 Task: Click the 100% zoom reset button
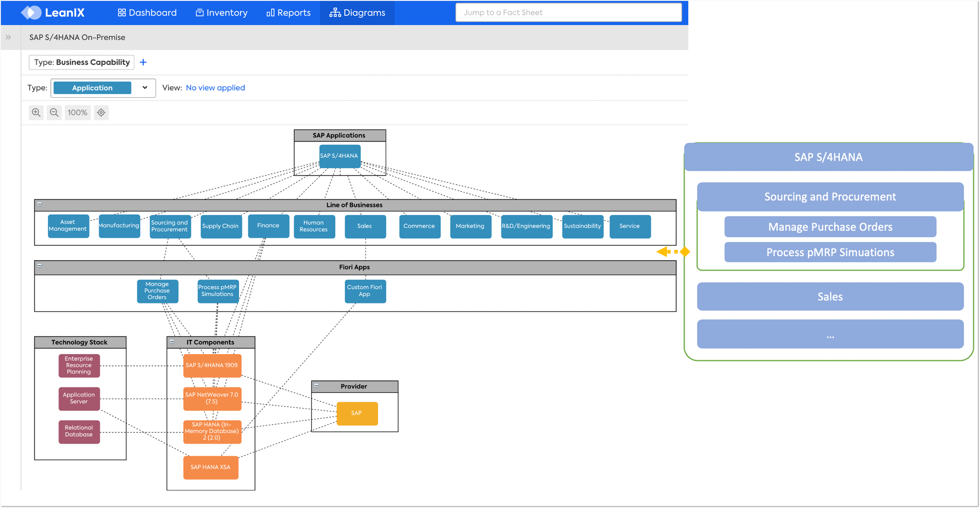(78, 112)
